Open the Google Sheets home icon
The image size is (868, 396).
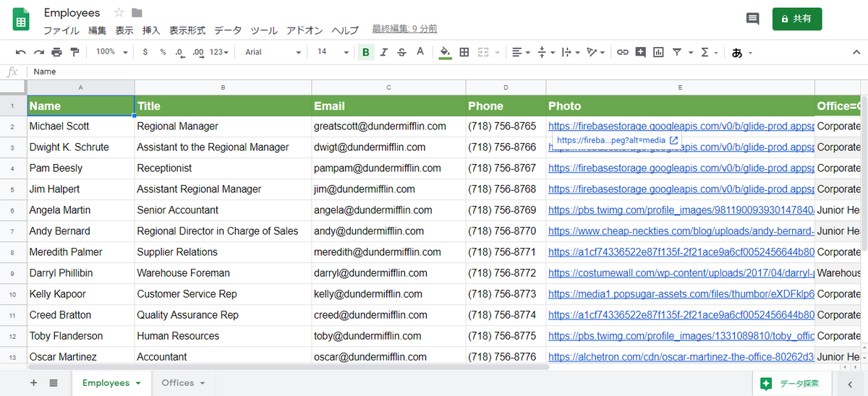pyautogui.click(x=21, y=20)
